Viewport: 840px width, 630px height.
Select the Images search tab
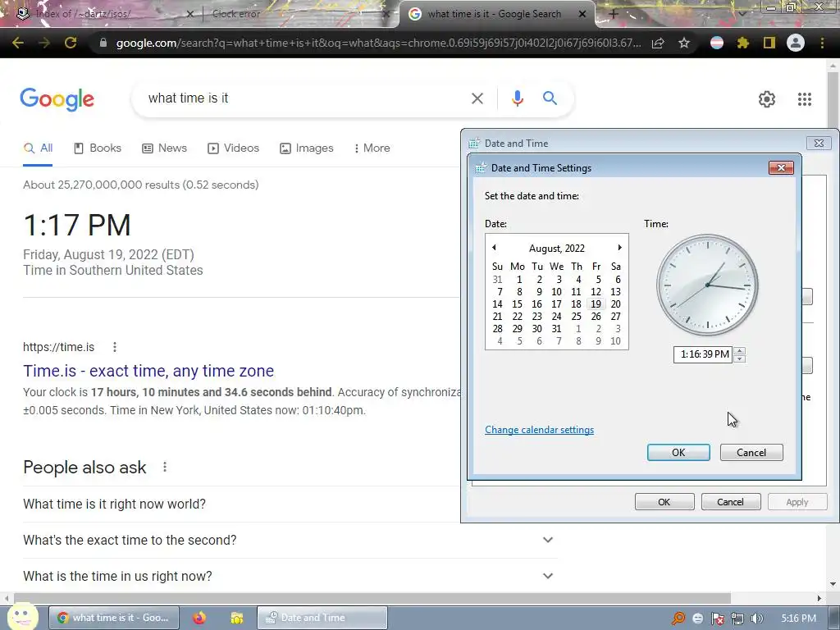(x=307, y=148)
